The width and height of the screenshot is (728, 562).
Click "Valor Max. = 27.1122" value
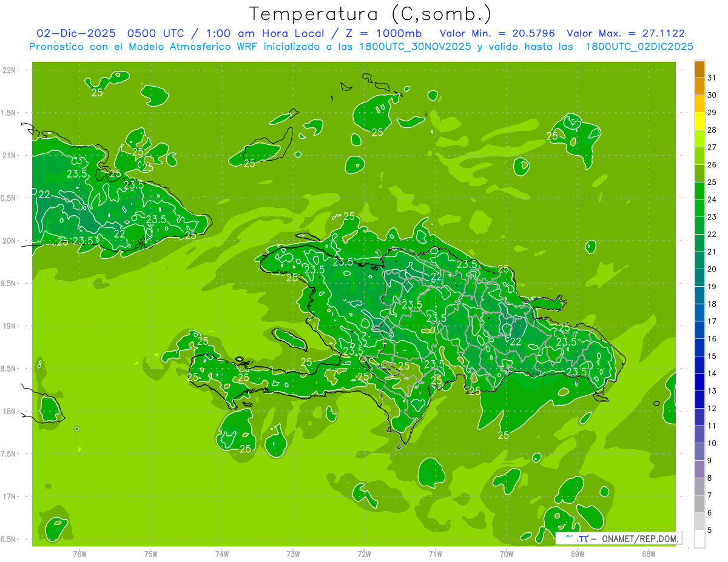coord(626,33)
